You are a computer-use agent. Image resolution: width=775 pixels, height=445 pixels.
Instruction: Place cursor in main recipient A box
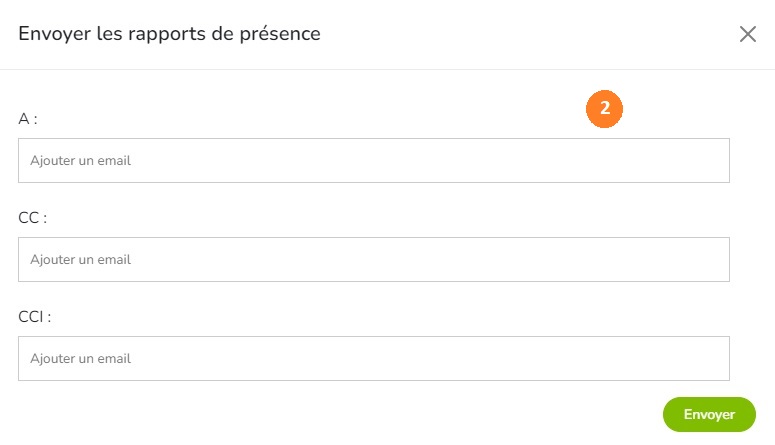point(374,160)
